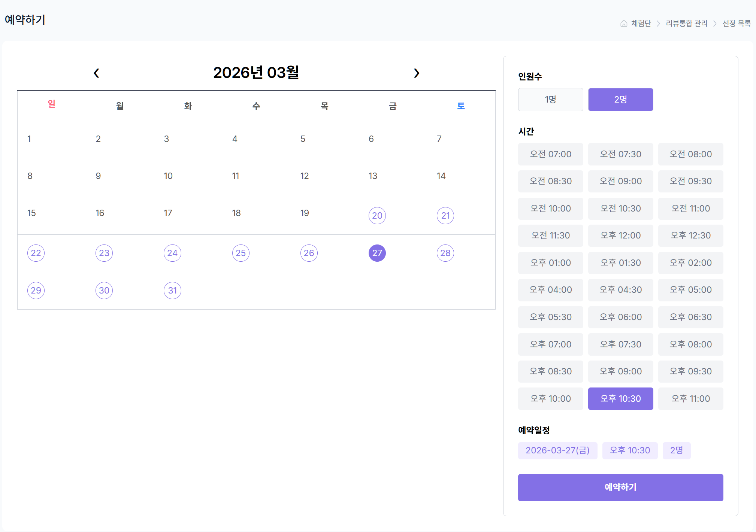Pick Saturday March 28 on the calendar

pos(445,253)
